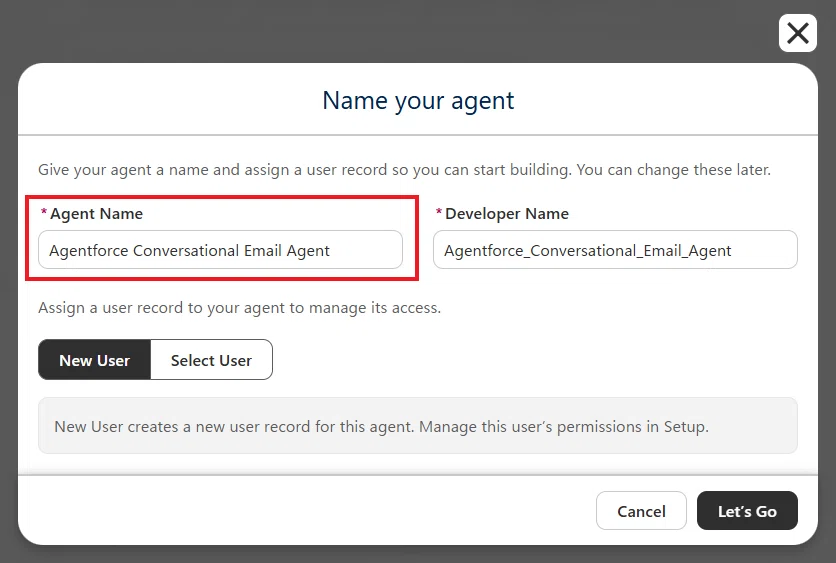
Task: Close the Name your agent dialog
Action: tap(798, 34)
